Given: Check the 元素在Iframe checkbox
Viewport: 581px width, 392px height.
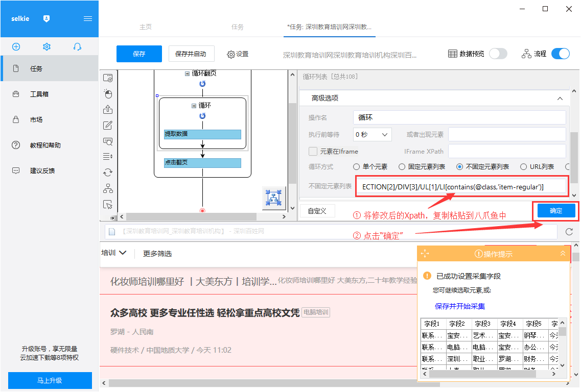Looking at the screenshot, I should (x=313, y=152).
